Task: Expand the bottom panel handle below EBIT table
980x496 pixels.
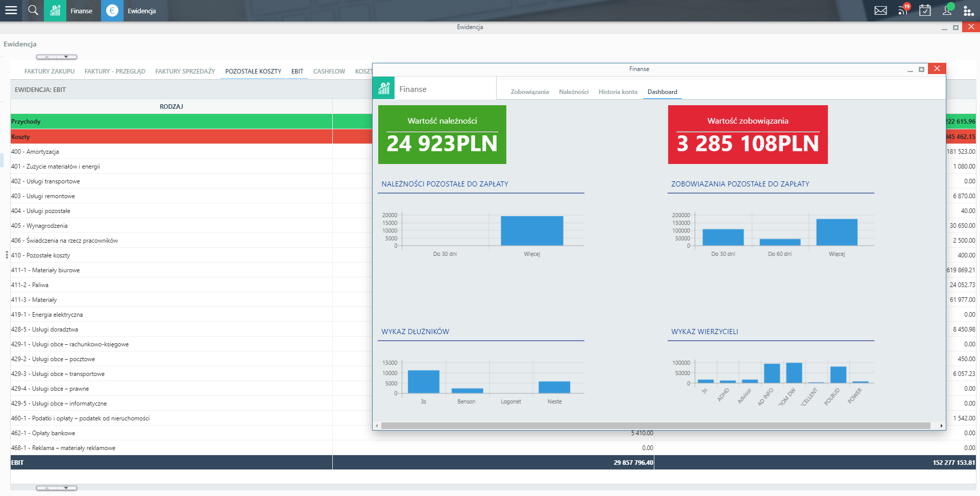Action: click(57, 488)
